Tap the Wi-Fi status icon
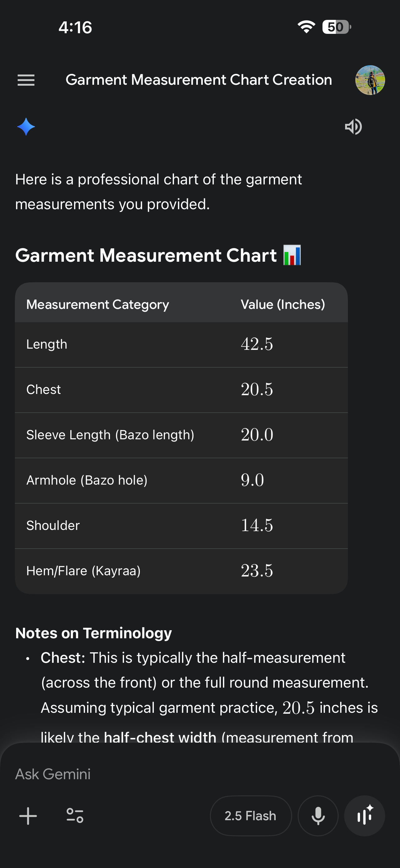The image size is (400, 868). [306, 27]
